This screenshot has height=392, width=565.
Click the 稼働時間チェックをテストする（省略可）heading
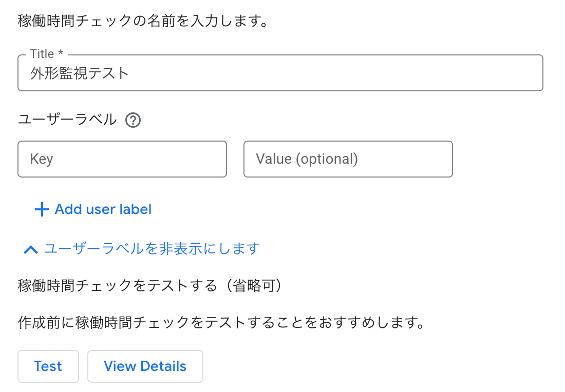pyautogui.click(x=150, y=285)
